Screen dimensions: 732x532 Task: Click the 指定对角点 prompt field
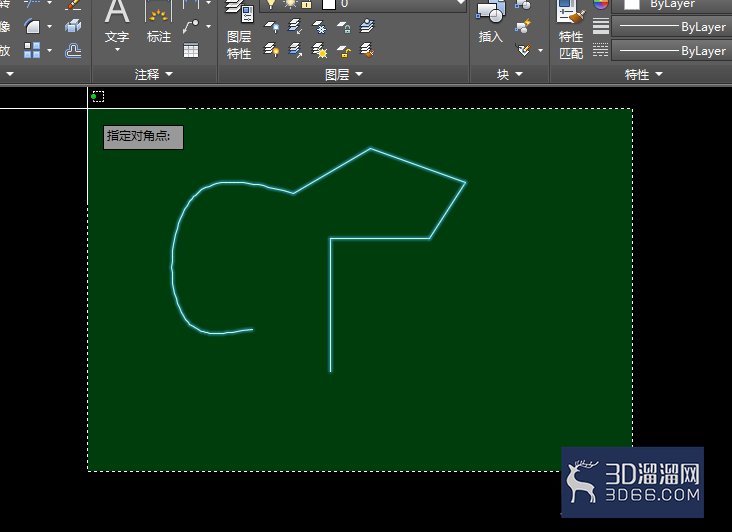tap(143, 137)
